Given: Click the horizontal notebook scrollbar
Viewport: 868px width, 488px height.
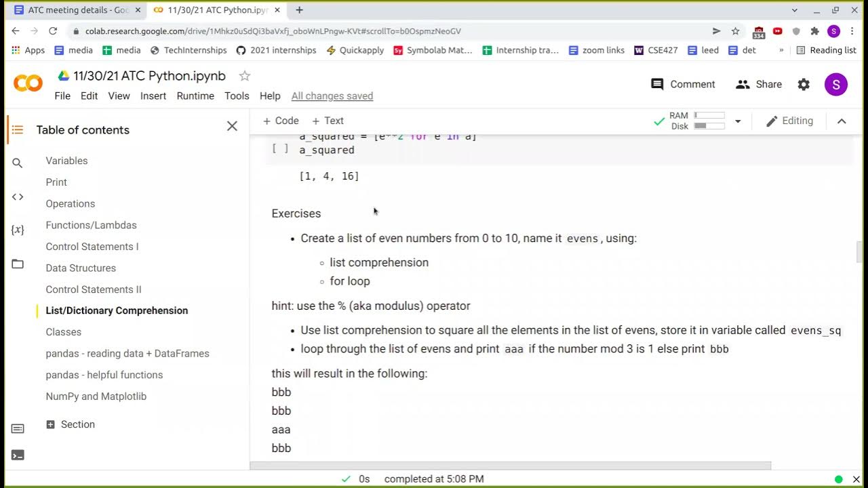Looking at the screenshot, I should (511, 466).
